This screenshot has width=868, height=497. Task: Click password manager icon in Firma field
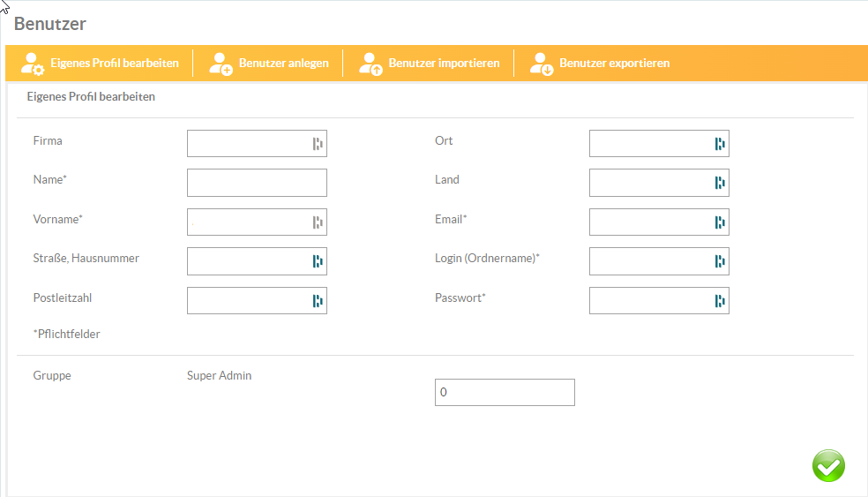[x=318, y=144]
